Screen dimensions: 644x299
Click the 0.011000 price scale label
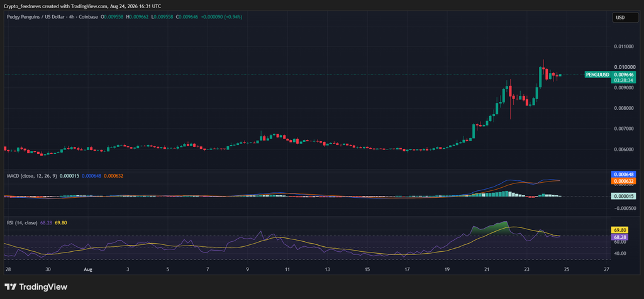pyautogui.click(x=625, y=46)
